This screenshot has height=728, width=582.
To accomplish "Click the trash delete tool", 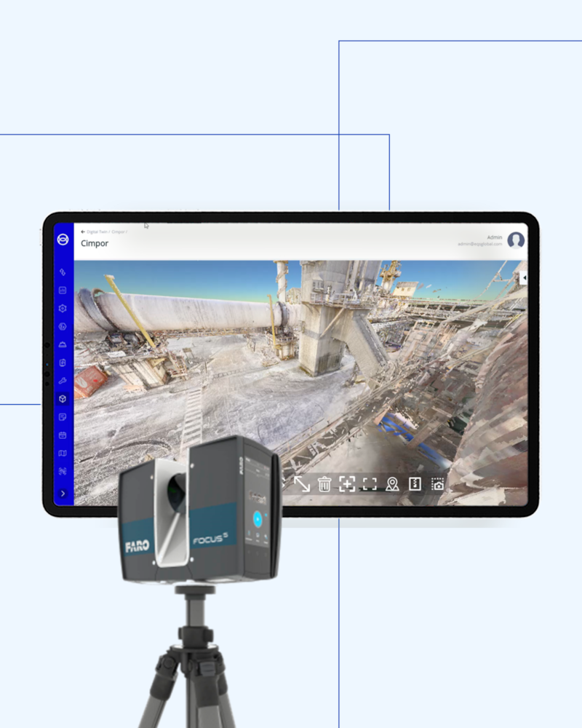I will click(x=324, y=484).
